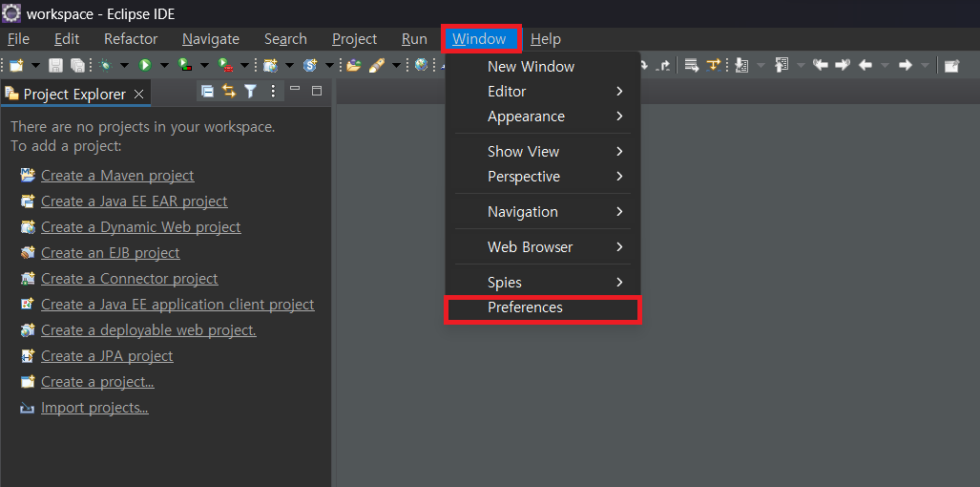This screenshot has height=487, width=980.
Task: Toggle Link with Editor in Project Explorer
Action: 229,92
